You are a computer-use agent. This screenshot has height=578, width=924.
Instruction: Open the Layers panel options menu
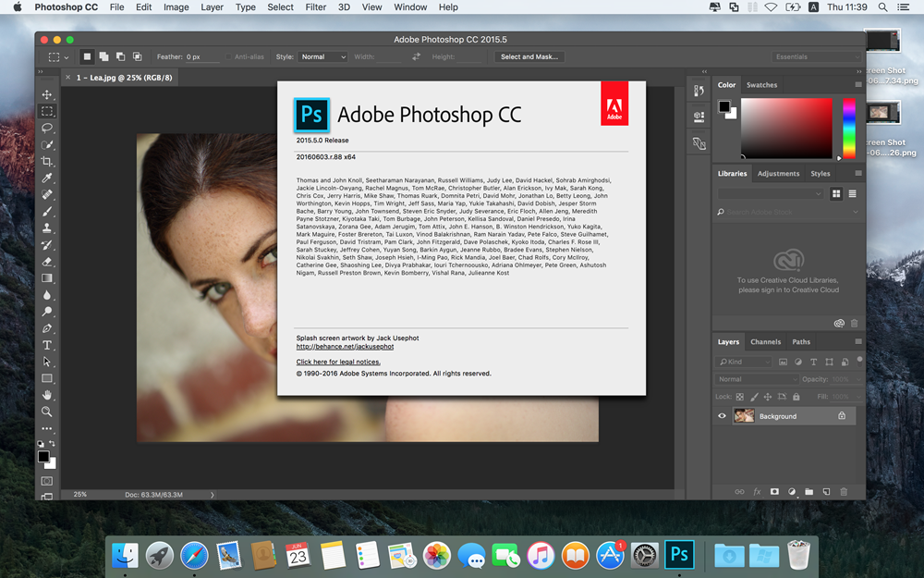[858, 341]
